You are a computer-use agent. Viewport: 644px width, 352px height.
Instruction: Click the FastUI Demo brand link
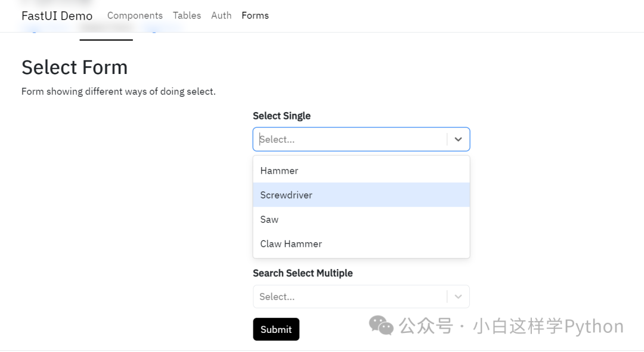pyautogui.click(x=57, y=16)
